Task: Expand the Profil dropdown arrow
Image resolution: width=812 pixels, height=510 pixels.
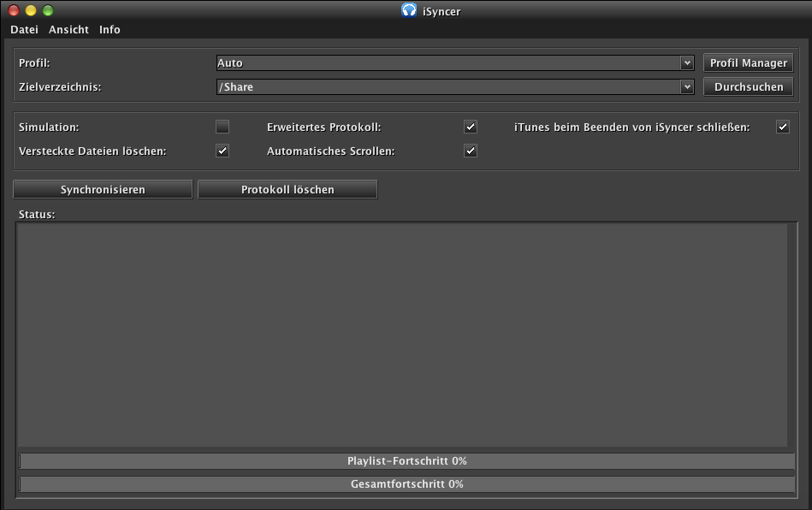Action: coord(687,63)
